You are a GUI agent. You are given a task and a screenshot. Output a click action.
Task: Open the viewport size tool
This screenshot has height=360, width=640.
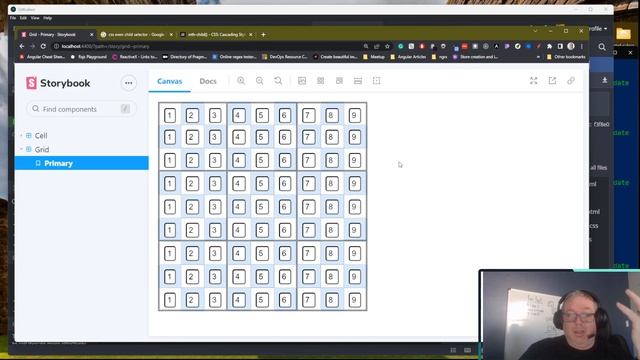339,81
